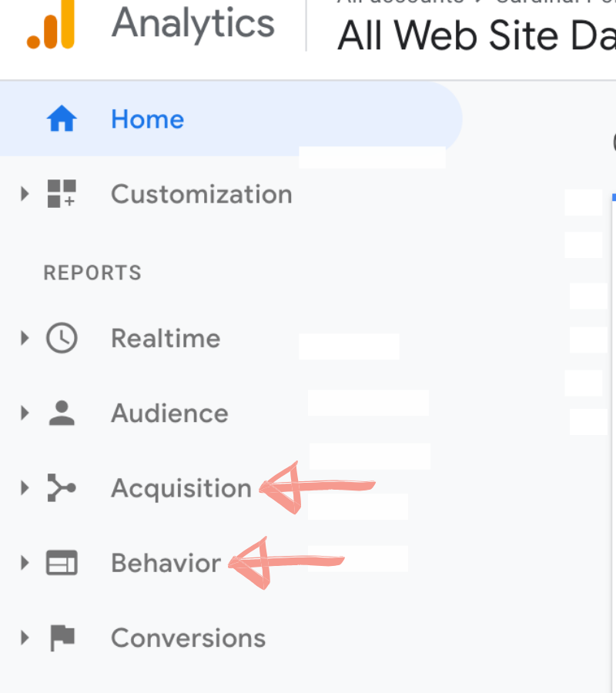Screen dimensions: 616x693
Task: Click the Acquisition branching arrows icon
Action: pos(62,488)
